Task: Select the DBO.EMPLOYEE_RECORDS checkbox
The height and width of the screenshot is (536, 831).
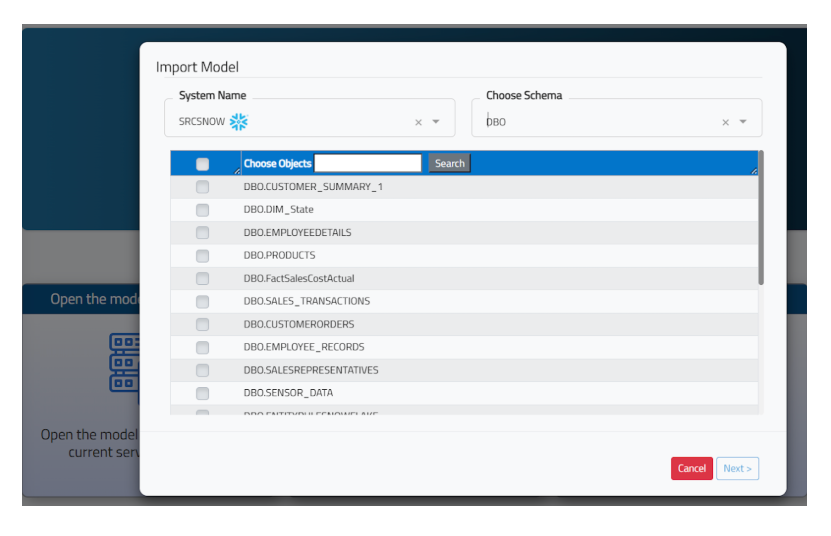Action: tap(203, 348)
